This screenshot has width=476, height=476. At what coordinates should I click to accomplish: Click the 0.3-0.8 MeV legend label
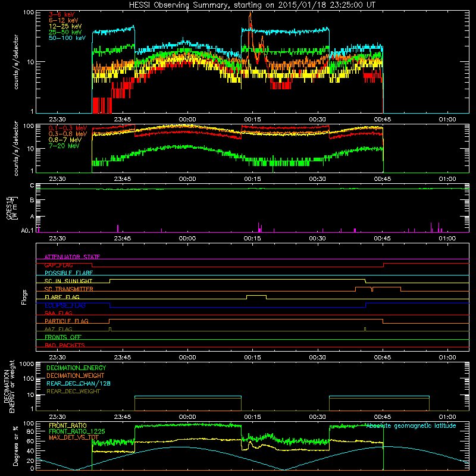click(x=68, y=134)
